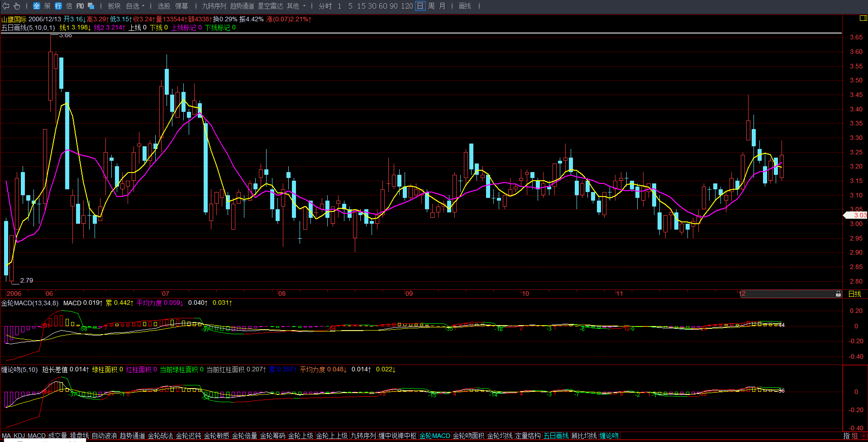This screenshot has width=868, height=442.
Task: Open the 画线 drawing tools
Action: click(x=465, y=6)
